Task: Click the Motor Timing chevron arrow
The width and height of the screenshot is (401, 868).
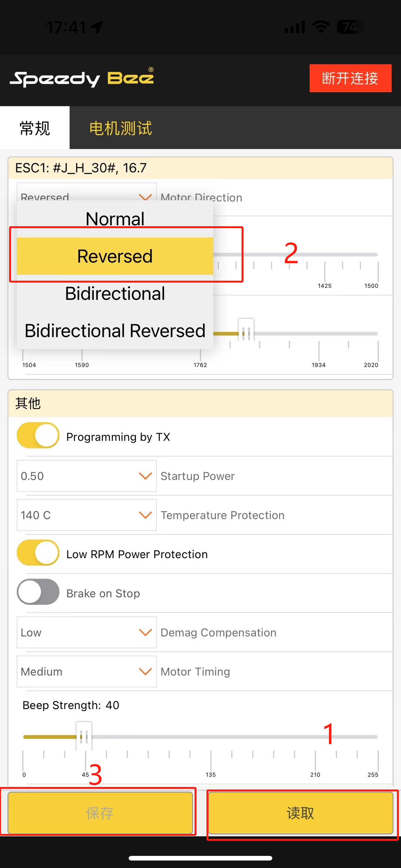Action: click(145, 671)
